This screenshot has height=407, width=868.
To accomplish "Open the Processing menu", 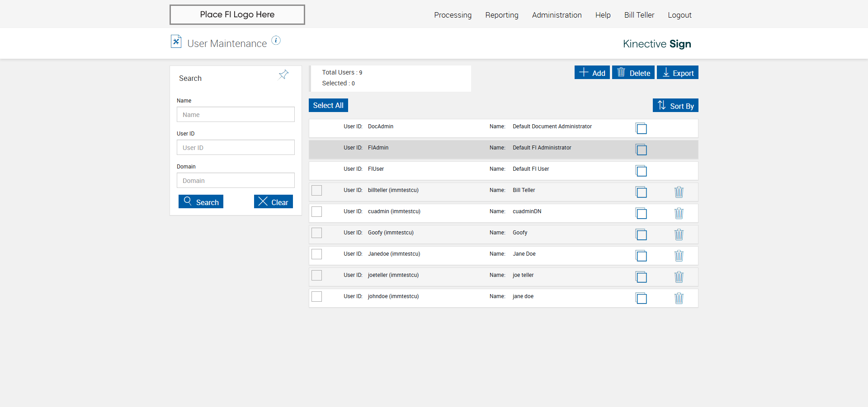I will [453, 15].
